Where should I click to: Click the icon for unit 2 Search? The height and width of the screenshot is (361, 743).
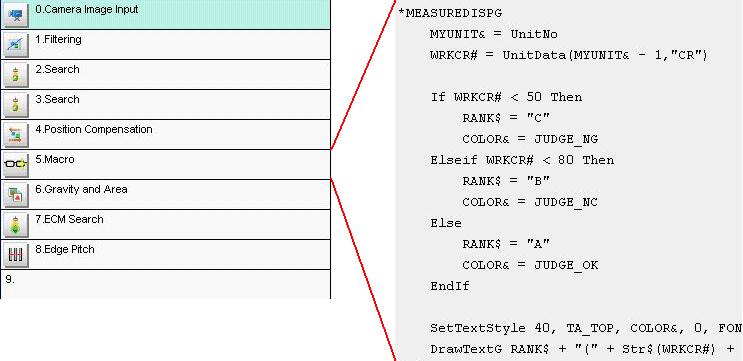click(x=16, y=74)
